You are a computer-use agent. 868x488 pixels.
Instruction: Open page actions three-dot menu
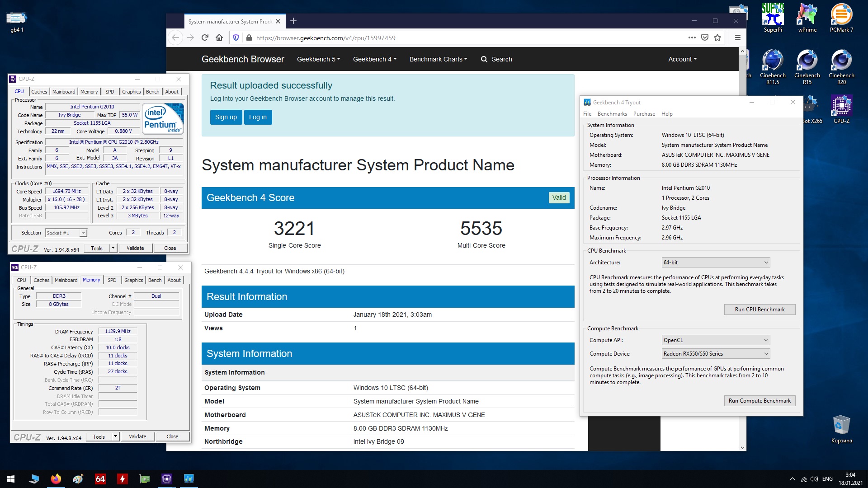tap(692, 38)
